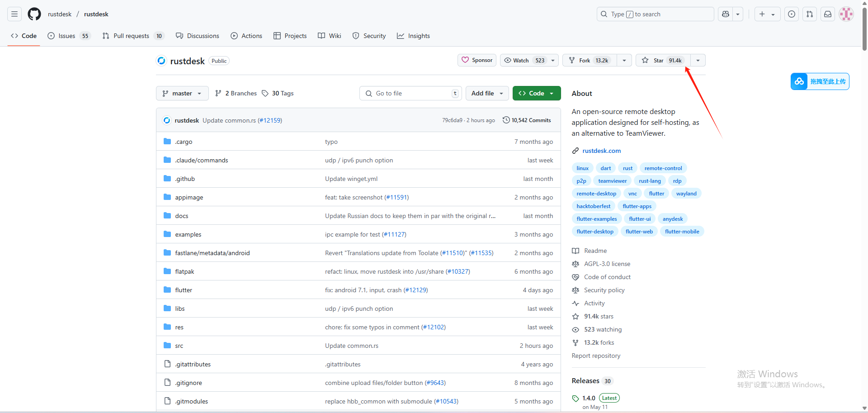Viewport: 868px width, 413px height.
Task: Click the libs folder icon
Action: pos(167,308)
